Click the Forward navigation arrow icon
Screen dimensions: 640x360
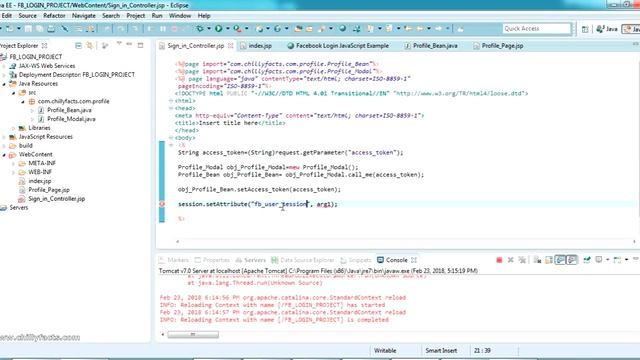439,29
